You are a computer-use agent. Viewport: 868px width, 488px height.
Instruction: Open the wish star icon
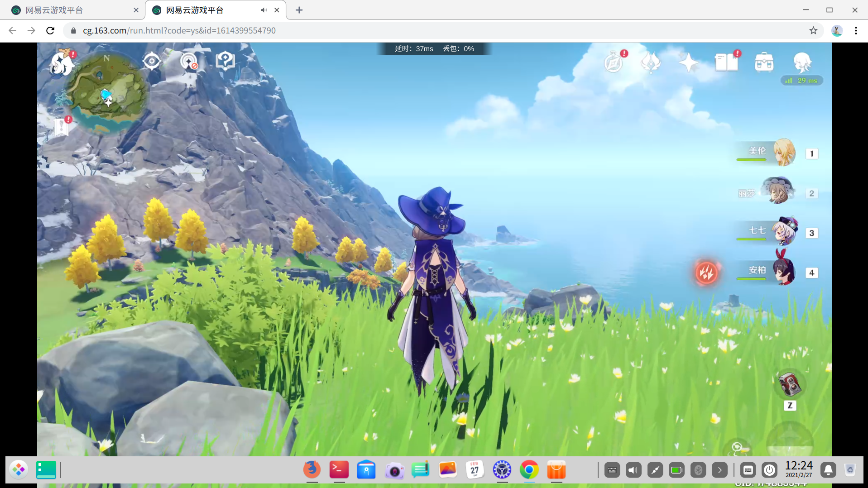click(688, 62)
